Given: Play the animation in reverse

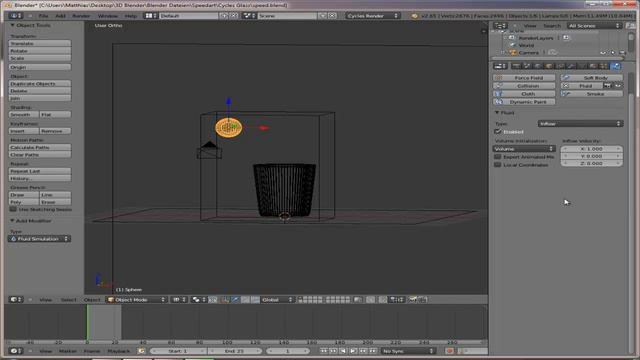Looking at the screenshot, I should (x=343, y=351).
